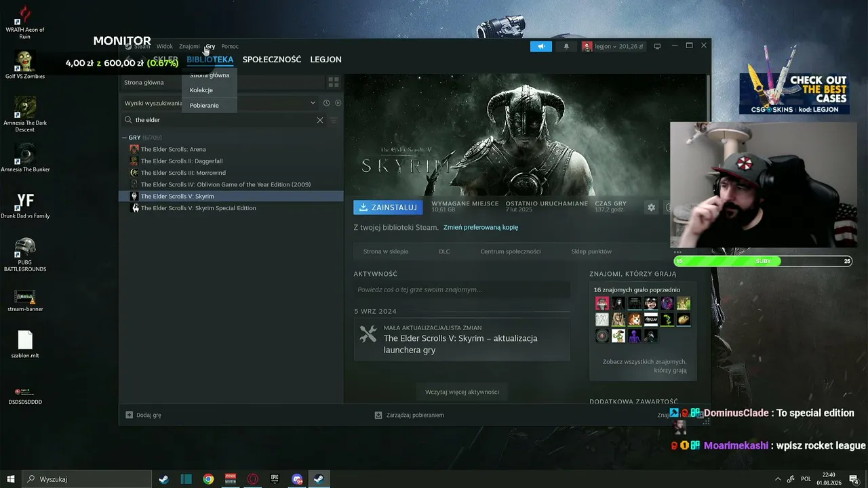Open the Voicemeeter taskbar app
The image size is (868, 488).
point(231,479)
